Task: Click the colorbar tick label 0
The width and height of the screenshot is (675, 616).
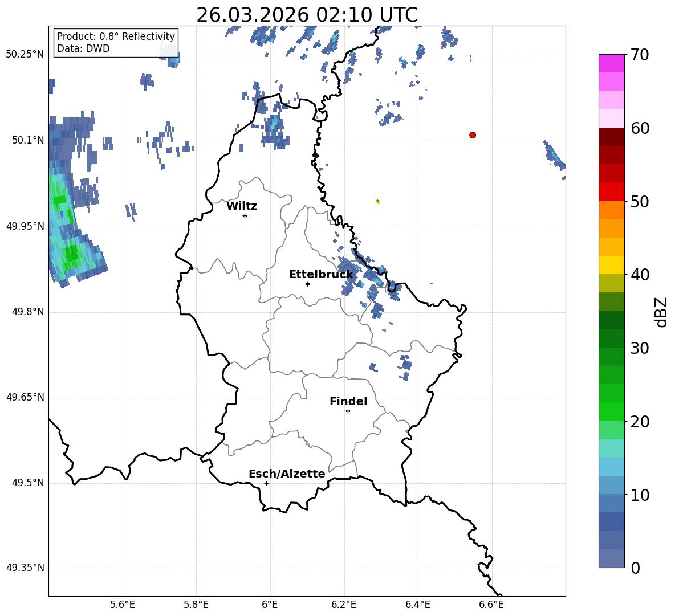Action: coord(636,568)
